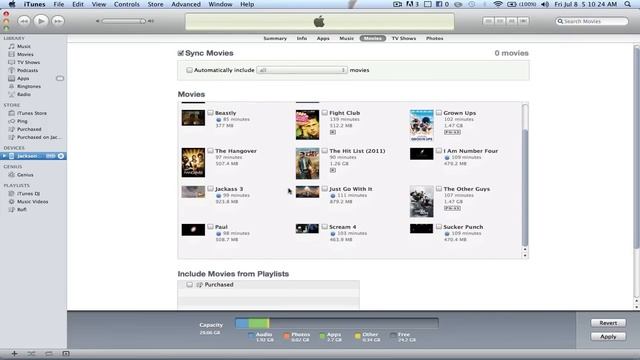Viewport: 640px width, 360px height.
Task: Switch to the Photos tab
Action: (435, 38)
